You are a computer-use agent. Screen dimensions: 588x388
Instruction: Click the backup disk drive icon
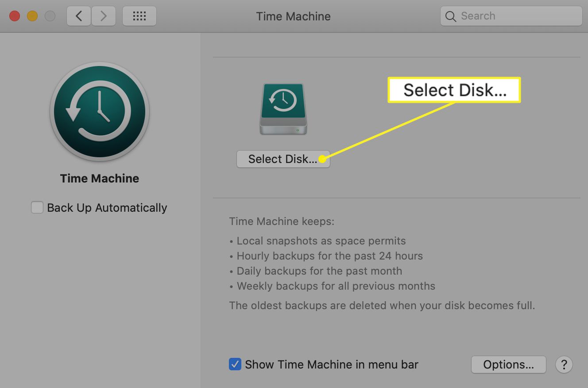(x=283, y=109)
